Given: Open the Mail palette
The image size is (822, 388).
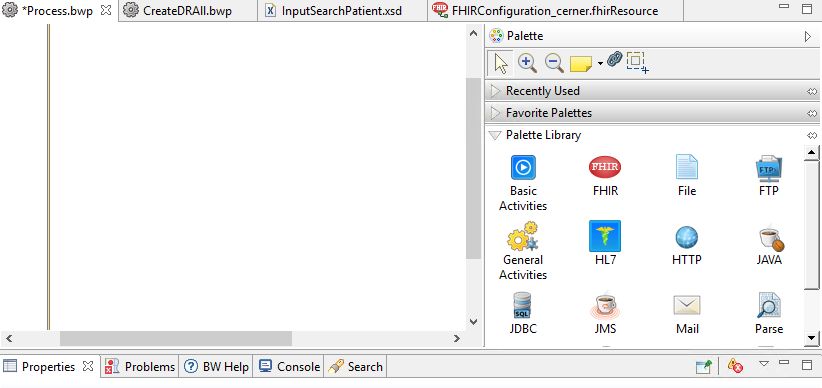Looking at the screenshot, I should click(x=687, y=314).
